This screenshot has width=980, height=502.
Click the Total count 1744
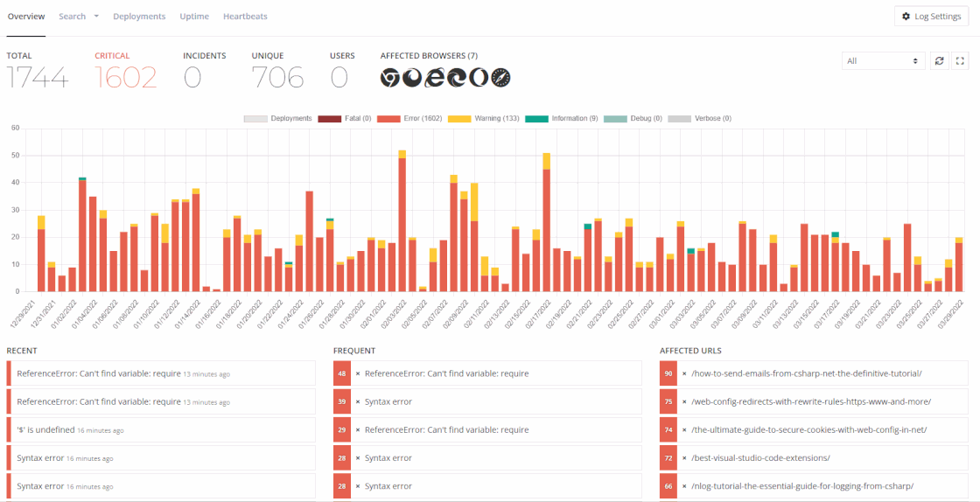pyautogui.click(x=38, y=78)
